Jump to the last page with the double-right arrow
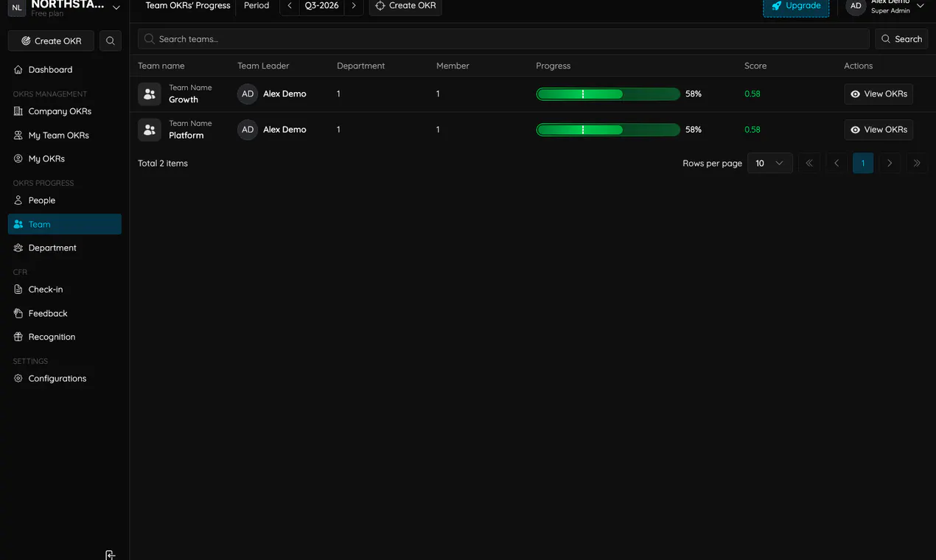 (x=917, y=163)
